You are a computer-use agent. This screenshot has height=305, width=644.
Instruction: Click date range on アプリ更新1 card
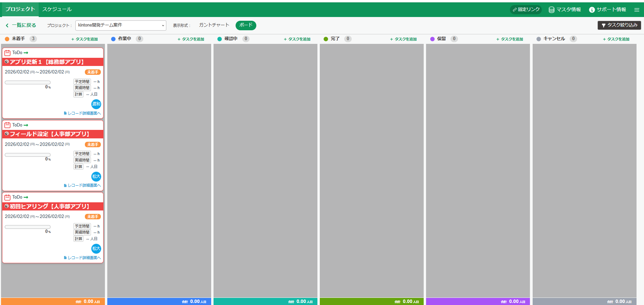click(37, 72)
